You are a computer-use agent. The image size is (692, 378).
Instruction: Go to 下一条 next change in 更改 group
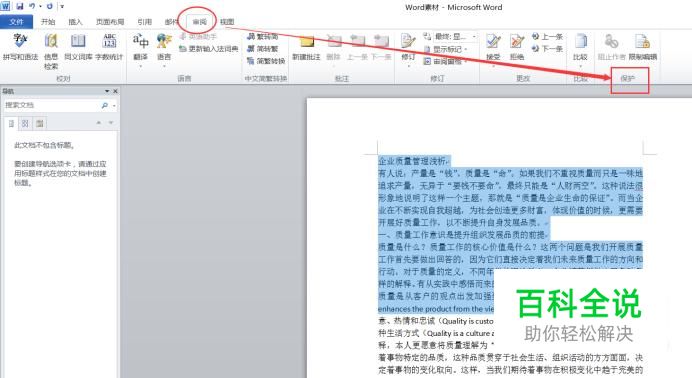tap(547, 49)
